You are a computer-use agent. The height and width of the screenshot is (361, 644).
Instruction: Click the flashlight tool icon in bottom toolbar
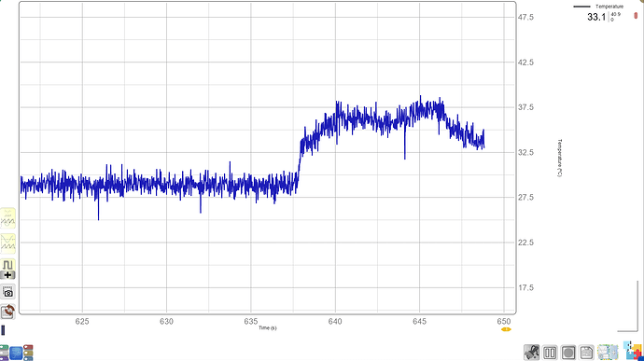coord(531,353)
